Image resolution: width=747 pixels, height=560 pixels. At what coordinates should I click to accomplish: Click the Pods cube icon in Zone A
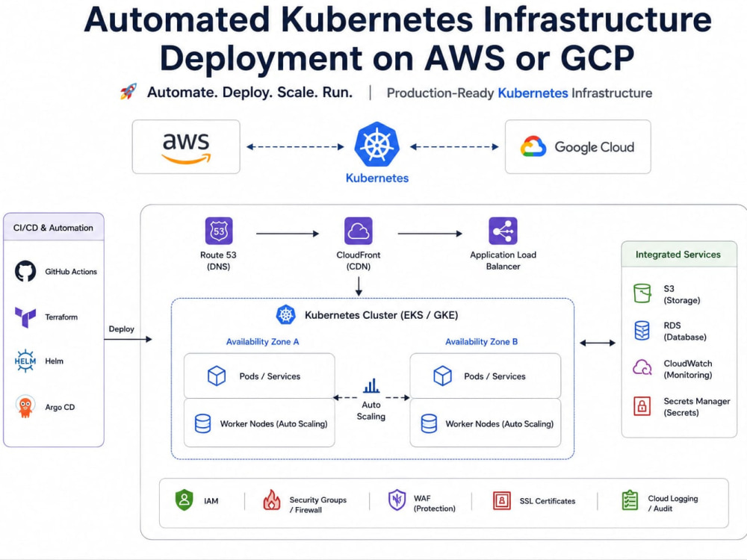pos(217,376)
